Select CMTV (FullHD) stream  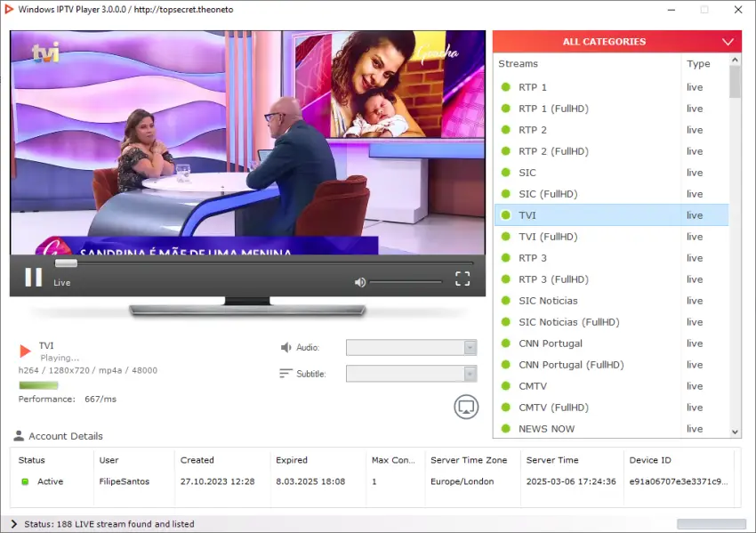coord(611,408)
